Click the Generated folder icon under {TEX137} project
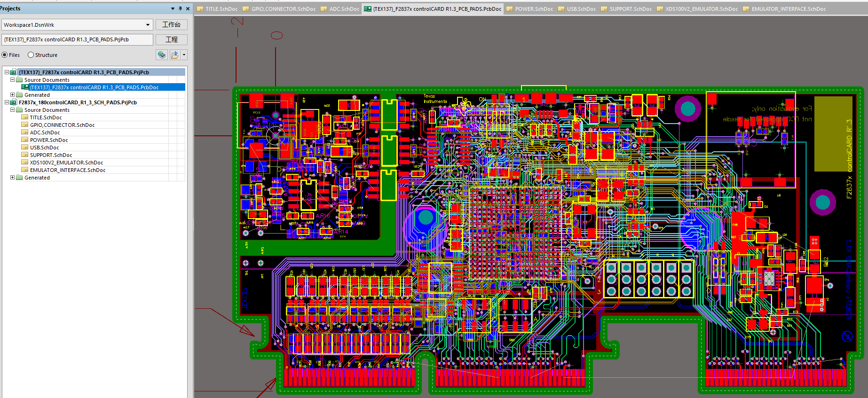This screenshot has height=398, width=868. [19, 95]
